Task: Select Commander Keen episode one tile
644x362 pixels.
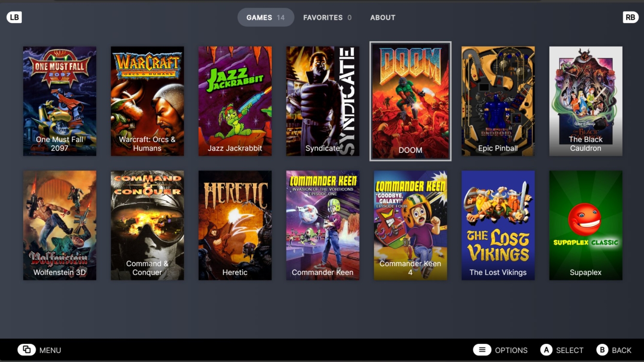Action: coord(323,225)
